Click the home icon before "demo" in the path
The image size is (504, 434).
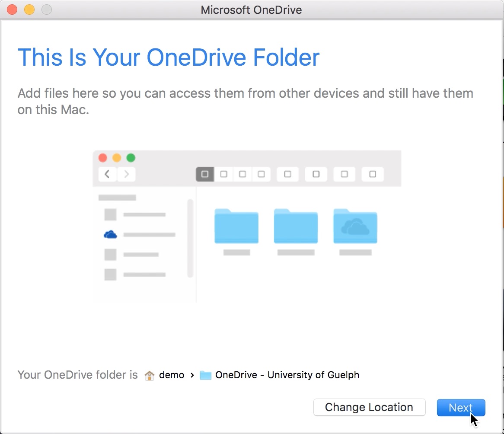click(x=149, y=375)
